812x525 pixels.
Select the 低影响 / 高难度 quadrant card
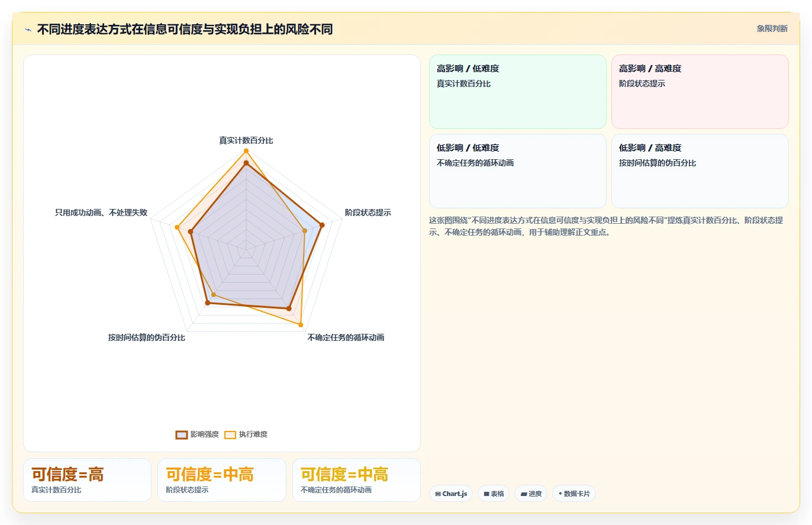click(x=700, y=171)
